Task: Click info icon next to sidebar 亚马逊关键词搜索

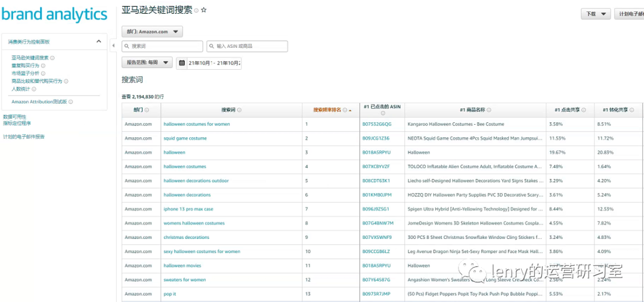Action: click(x=52, y=58)
